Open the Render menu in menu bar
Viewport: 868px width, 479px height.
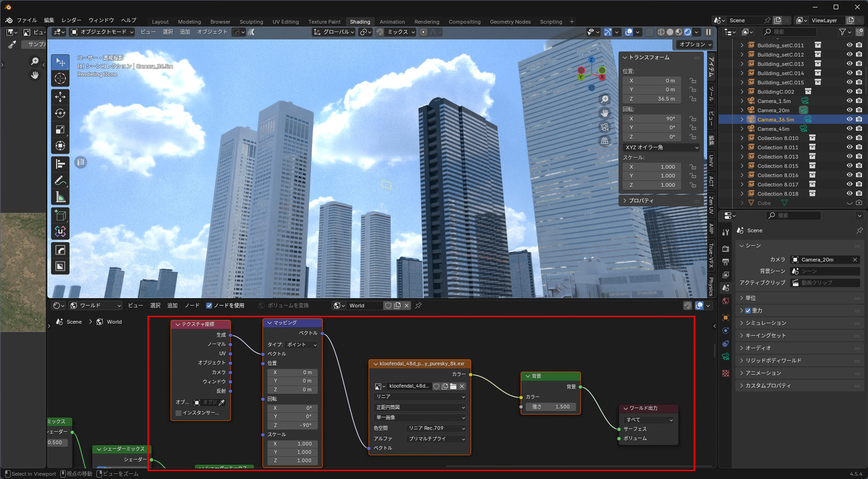pos(71,20)
